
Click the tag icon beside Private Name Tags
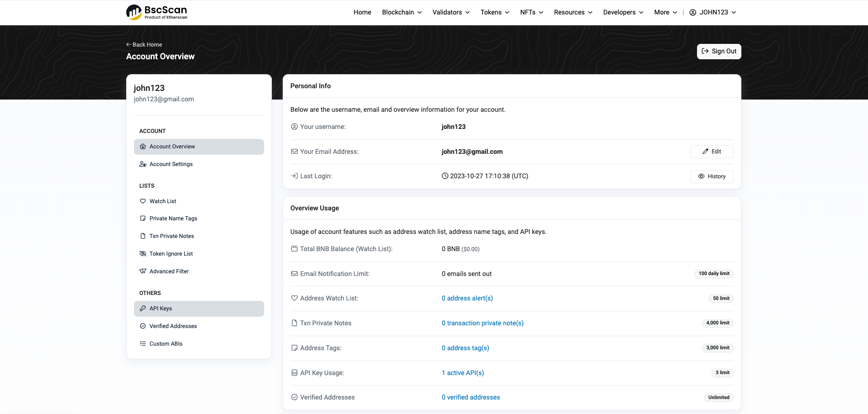tap(143, 219)
